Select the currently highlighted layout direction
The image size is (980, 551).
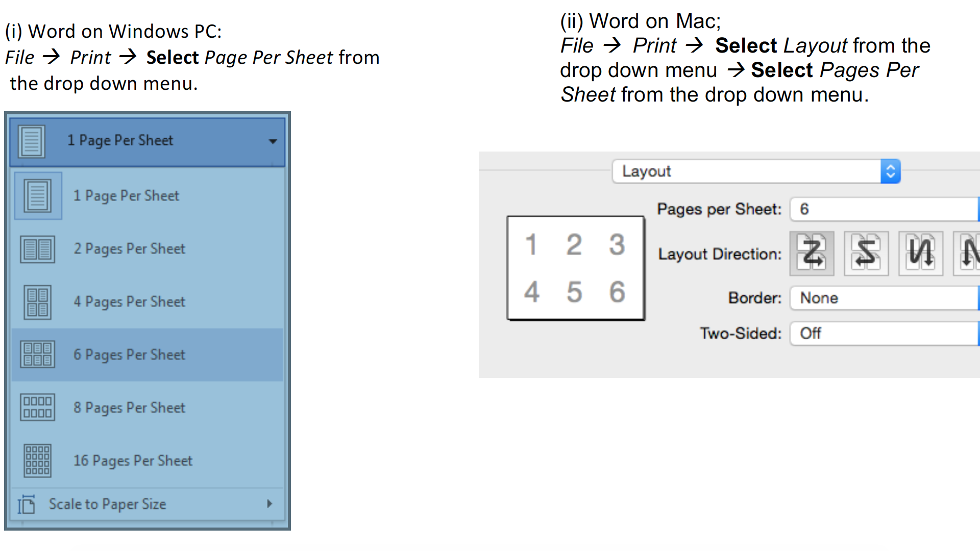click(x=812, y=253)
